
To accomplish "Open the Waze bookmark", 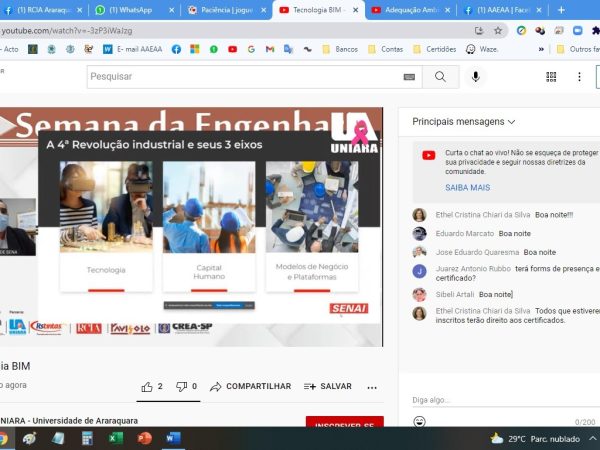I will (482, 49).
